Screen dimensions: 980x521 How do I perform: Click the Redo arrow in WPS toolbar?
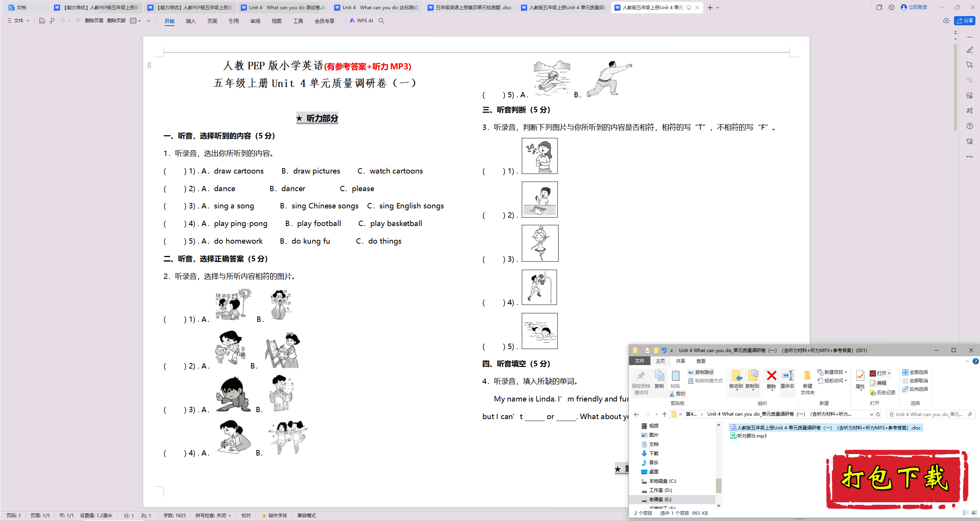coord(78,21)
